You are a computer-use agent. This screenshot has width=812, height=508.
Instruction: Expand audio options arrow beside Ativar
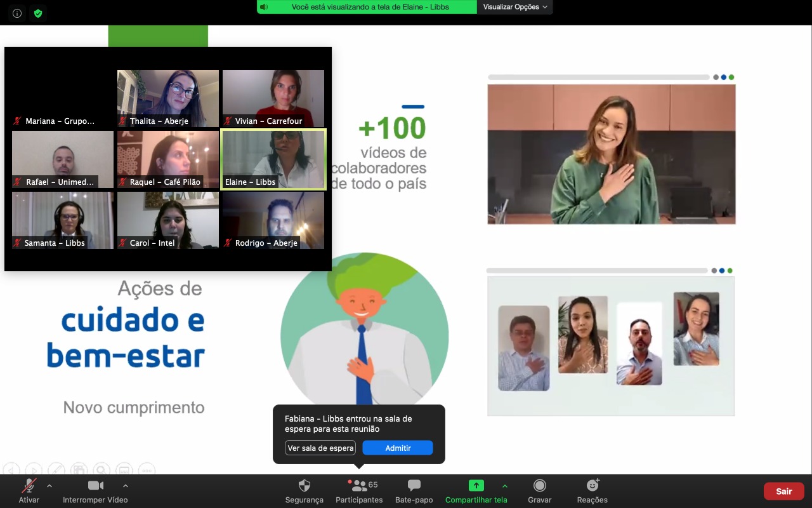pyautogui.click(x=49, y=486)
